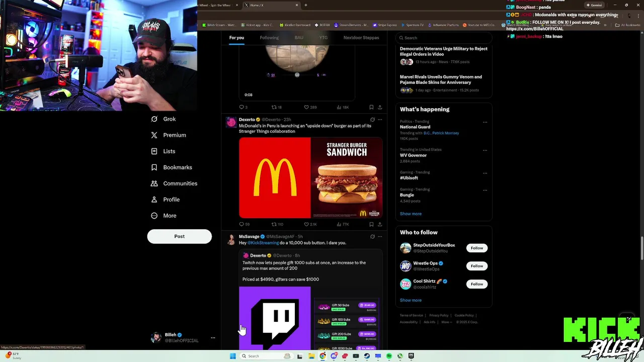Image resolution: width=644 pixels, height=362 pixels.
Task: Open more options for #Ubisoft trend
Action: pos(485,173)
